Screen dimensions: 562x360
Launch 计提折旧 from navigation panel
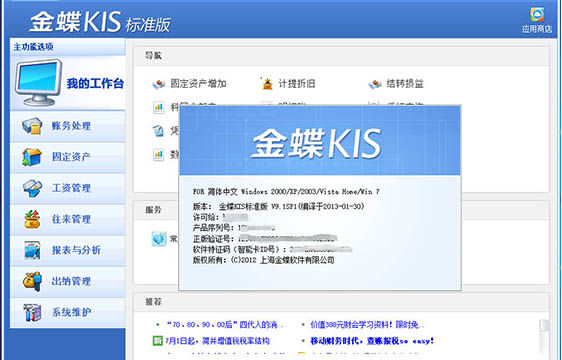point(289,84)
